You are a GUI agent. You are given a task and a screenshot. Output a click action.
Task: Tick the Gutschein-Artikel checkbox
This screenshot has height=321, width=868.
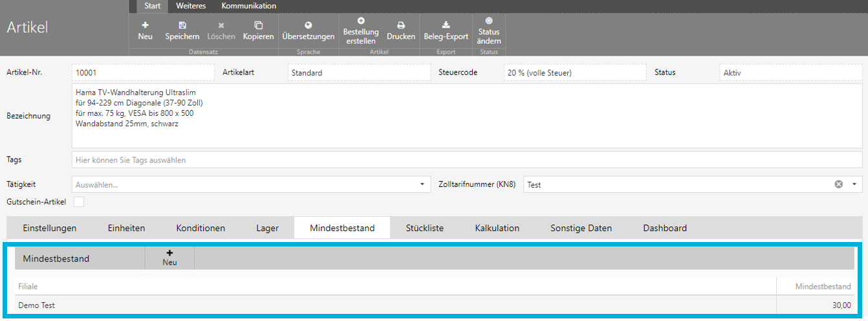point(79,202)
